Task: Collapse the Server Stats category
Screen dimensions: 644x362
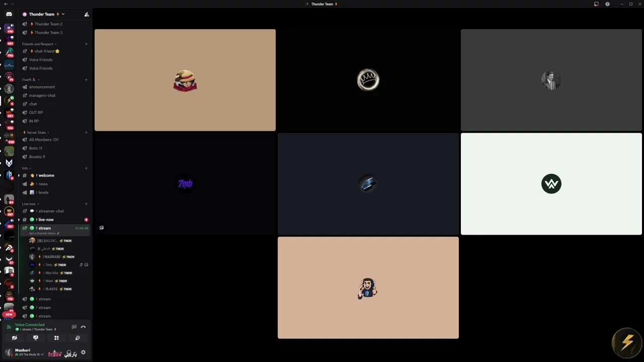Action: [x=36, y=132]
